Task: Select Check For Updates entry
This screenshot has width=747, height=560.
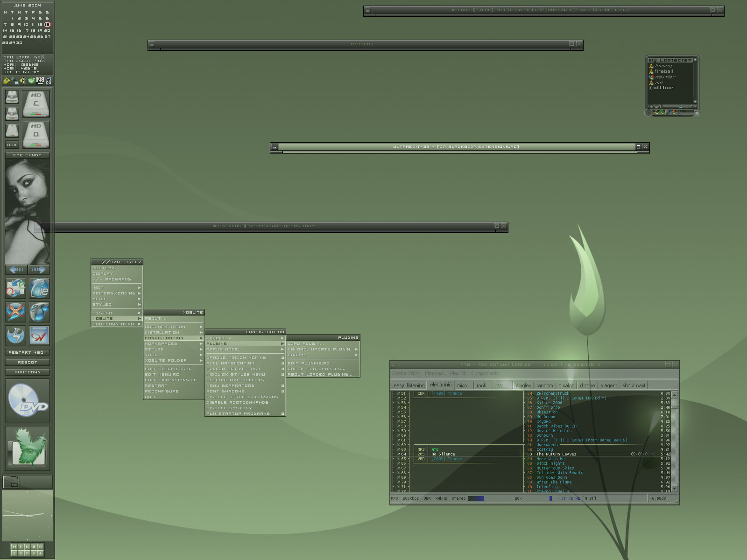Action: pos(323,369)
